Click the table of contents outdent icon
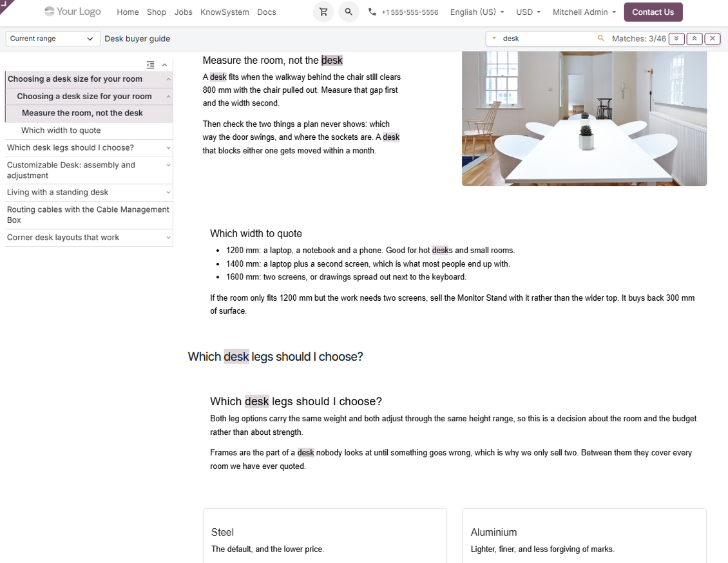728x563 pixels. click(x=150, y=65)
